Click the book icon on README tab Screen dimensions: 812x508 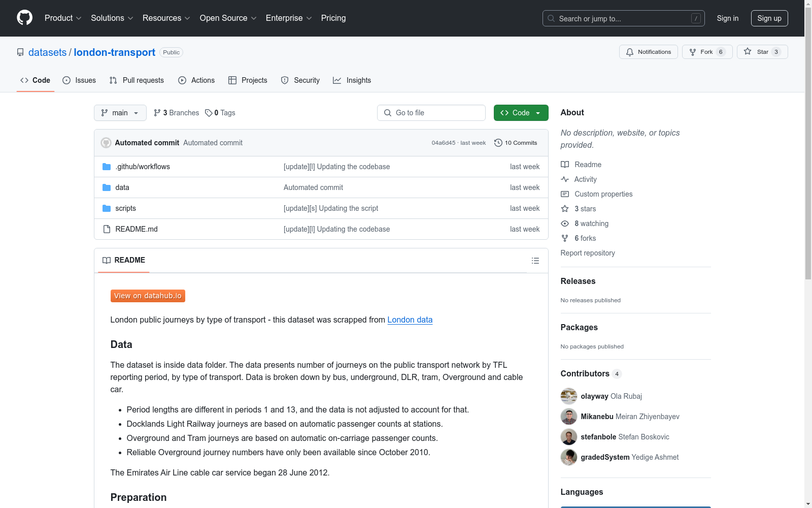pos(107,260)
